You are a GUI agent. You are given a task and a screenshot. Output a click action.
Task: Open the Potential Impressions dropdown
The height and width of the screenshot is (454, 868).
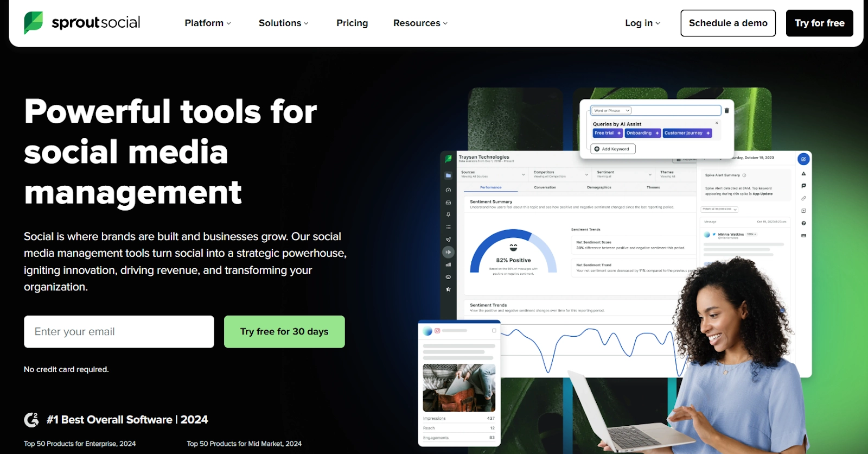tap(720, 209)
